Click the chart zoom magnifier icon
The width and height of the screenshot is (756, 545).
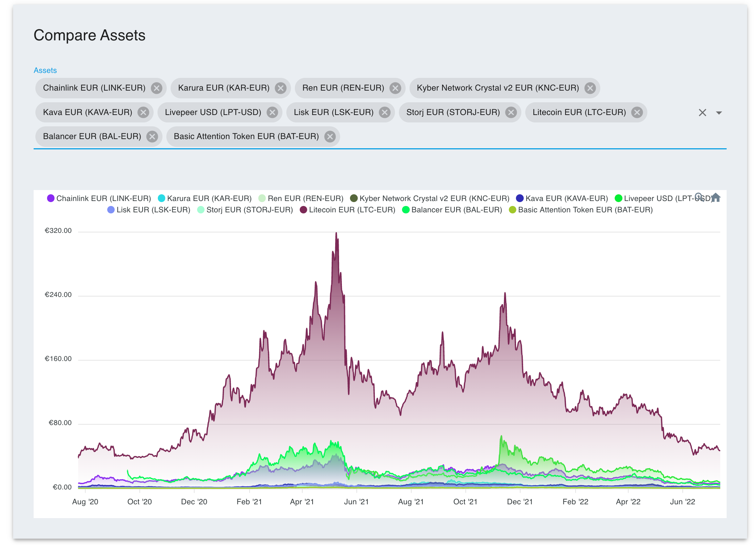pos(699,197)
